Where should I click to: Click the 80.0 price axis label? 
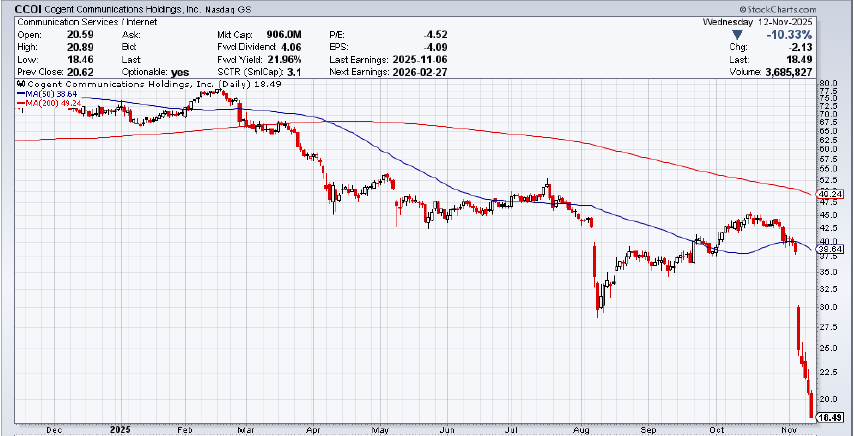[826, 84]
